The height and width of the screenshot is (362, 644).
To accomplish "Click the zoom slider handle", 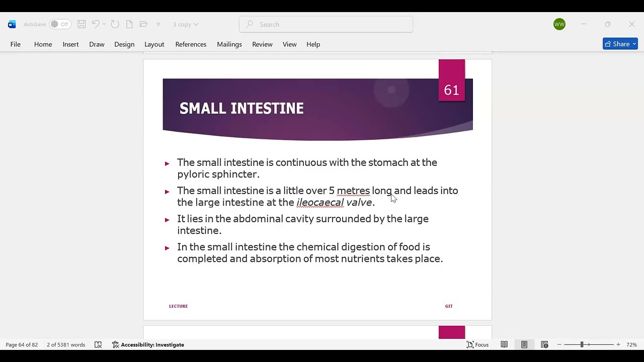I will [x=582, y=345].
